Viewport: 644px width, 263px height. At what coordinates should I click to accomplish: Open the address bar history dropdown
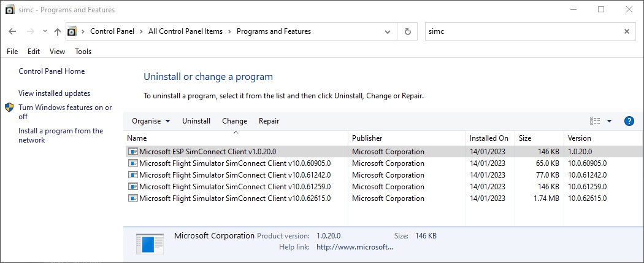(x=387, y=31)
